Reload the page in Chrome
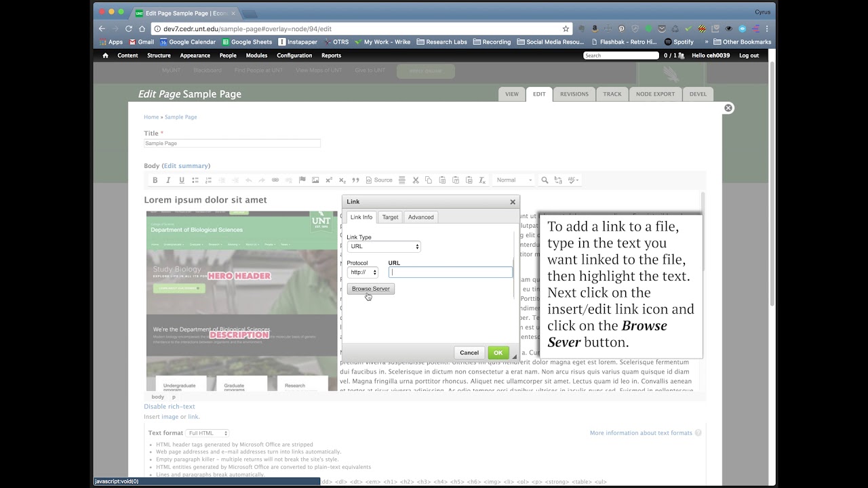 click(129, 28)
